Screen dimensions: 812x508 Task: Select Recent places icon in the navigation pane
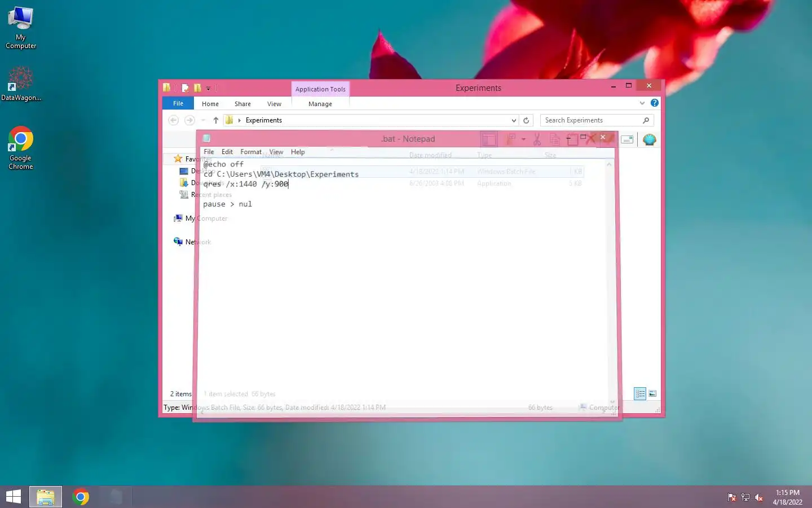coord(183,194)
